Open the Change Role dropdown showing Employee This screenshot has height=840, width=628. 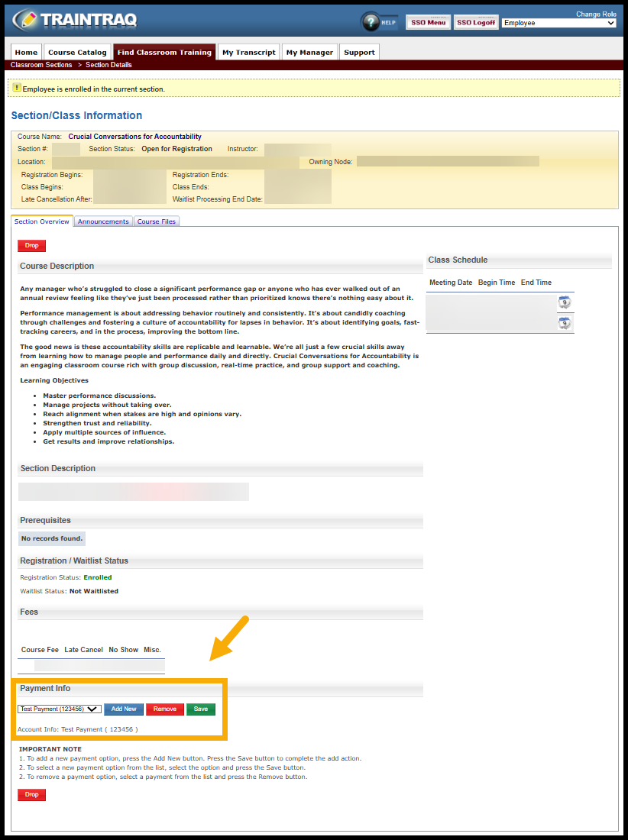558,22
